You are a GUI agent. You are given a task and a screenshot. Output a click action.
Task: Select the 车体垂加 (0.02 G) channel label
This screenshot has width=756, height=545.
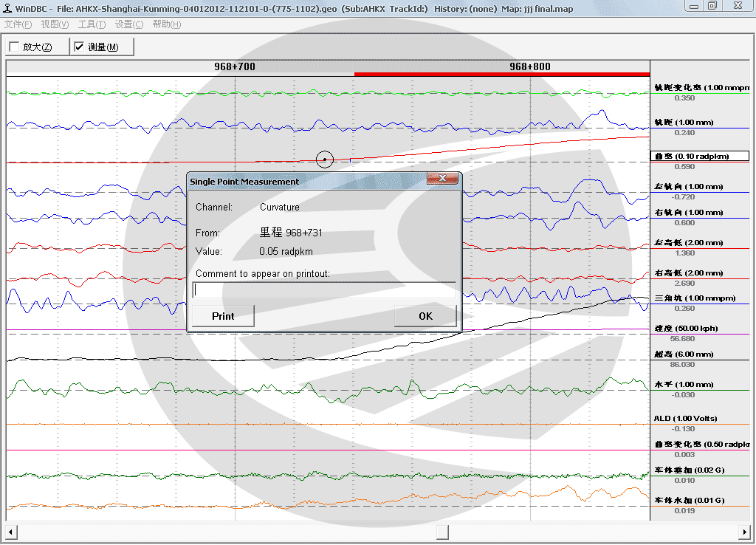[690, 470]
